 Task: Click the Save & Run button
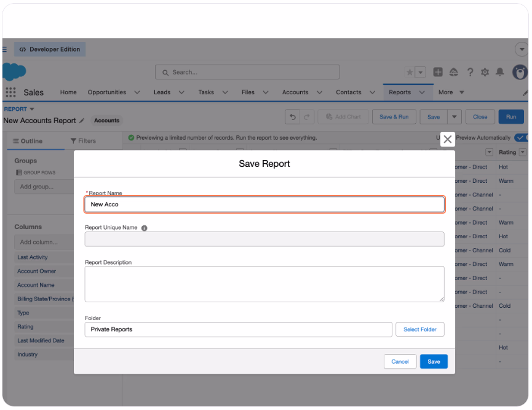click(x=394, y=117)
